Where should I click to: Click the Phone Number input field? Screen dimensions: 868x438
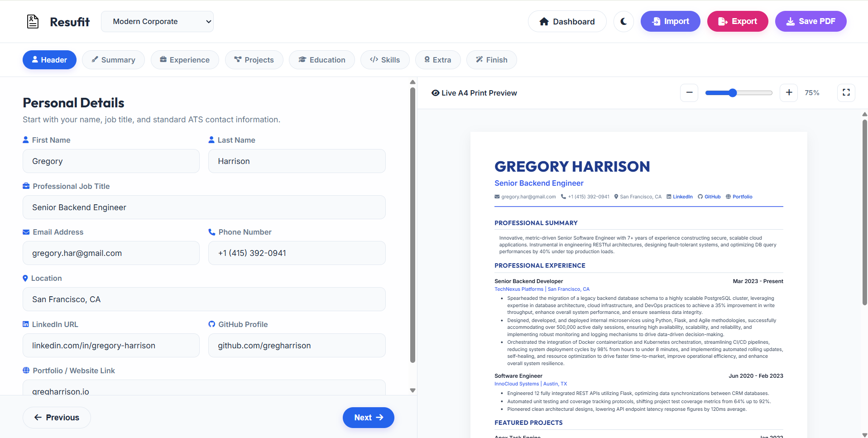click(x=297, y=253)
